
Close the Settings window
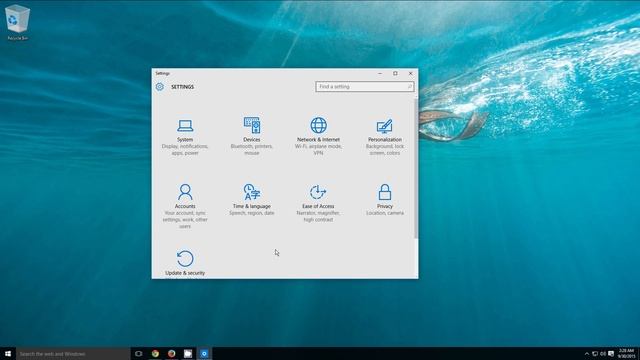click(411, 73)
